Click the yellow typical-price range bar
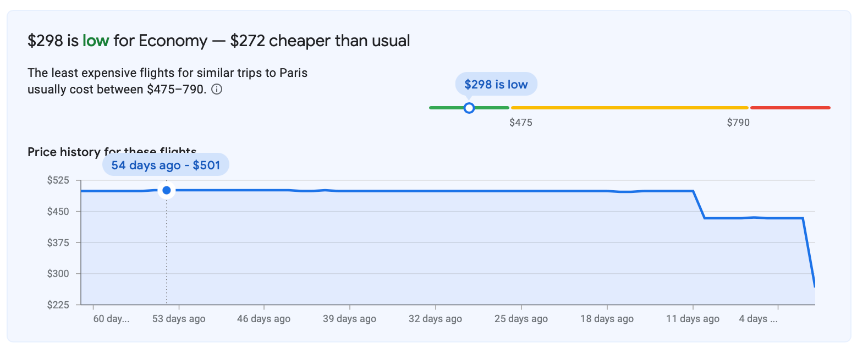Screen dimensions: 868x354 pos(629,108)
